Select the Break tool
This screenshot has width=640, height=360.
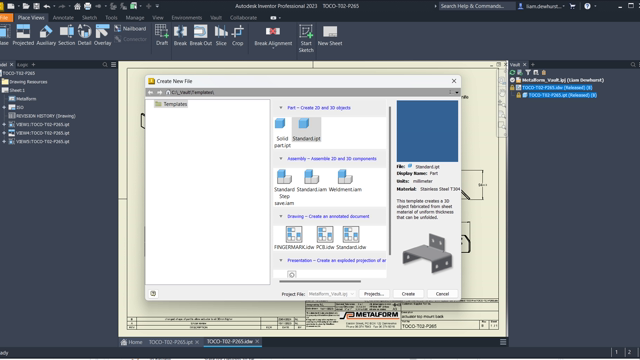click(180, 35)
